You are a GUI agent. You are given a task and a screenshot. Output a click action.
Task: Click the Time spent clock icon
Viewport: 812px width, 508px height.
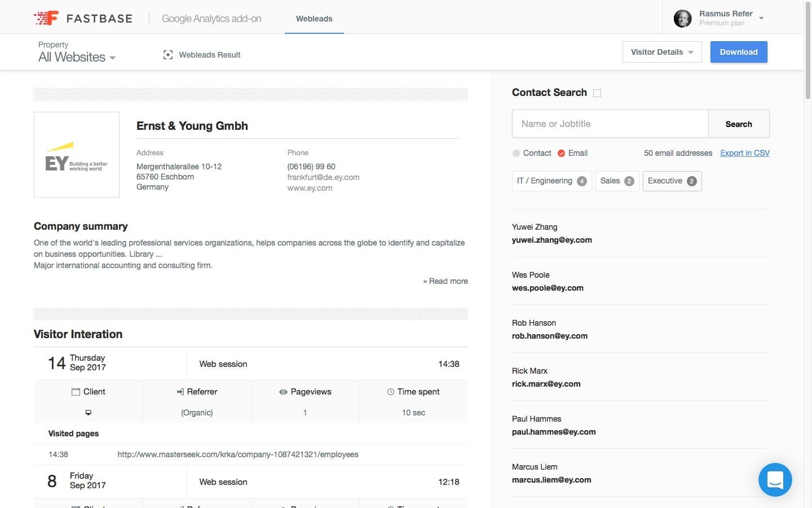[391, 392]
